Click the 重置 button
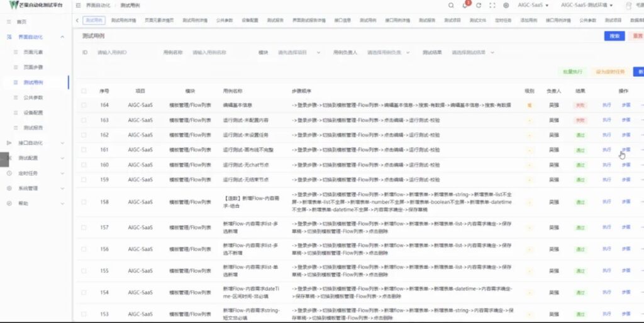The image size is (644, 323). (x=637, y=36)
